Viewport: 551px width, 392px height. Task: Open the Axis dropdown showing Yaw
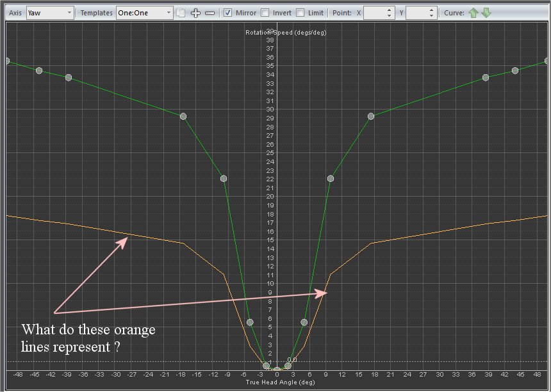coord(50,13)
